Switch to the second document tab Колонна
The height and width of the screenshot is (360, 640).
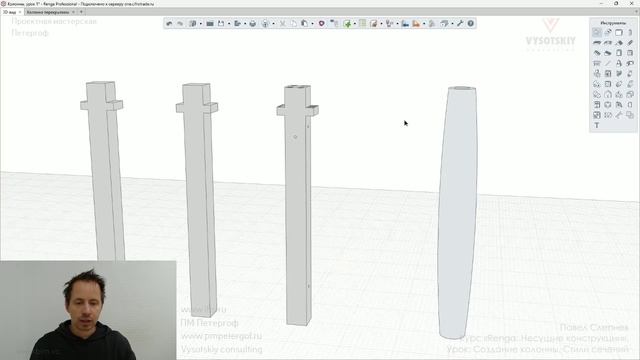pyautogui.click(x=48, y=12)
